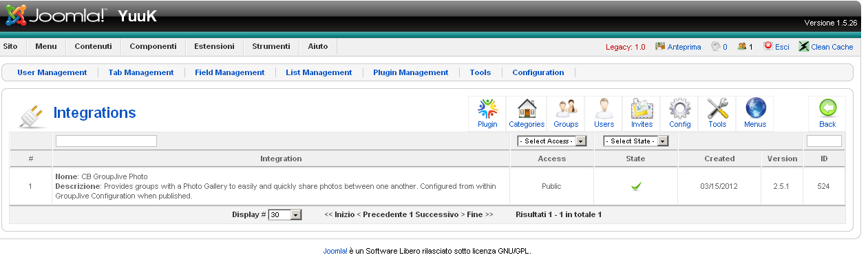Open the Sito menu
This screenshot has height=264, width=868.
pos(10,47)
